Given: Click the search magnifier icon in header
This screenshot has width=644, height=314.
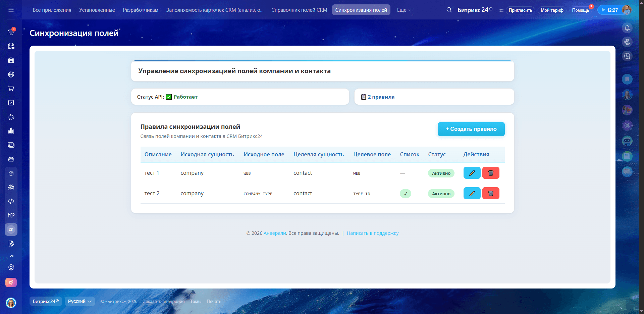Looking at the screenshot, I should (x=449, y=10).
